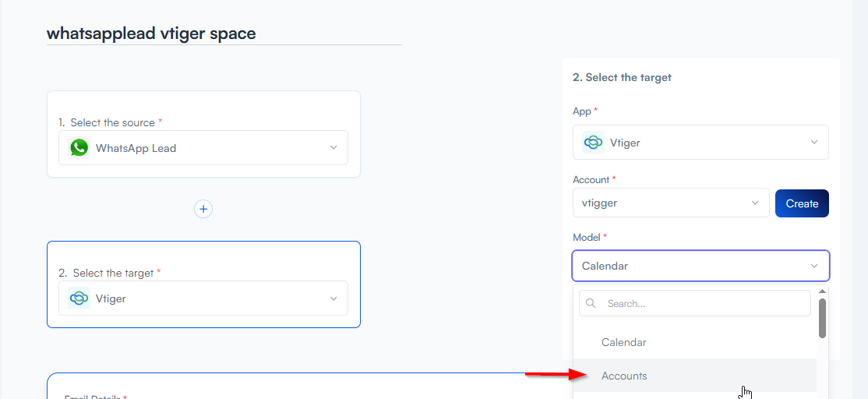The image size is (868, 399).
Task: Click the Vtiger logo in App field
Action: pyautogui.click(x=594, y=143)
